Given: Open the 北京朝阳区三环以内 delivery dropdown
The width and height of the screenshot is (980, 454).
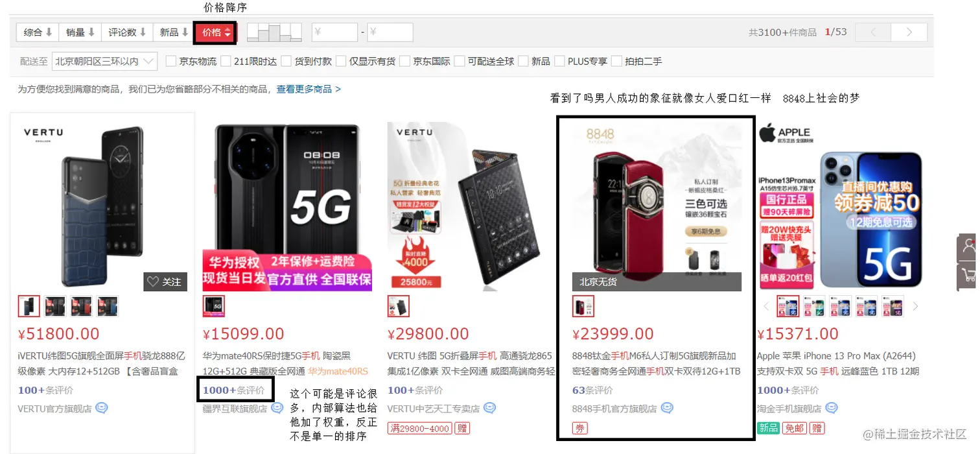Looking at the screenshot, I should coord(104,62).
